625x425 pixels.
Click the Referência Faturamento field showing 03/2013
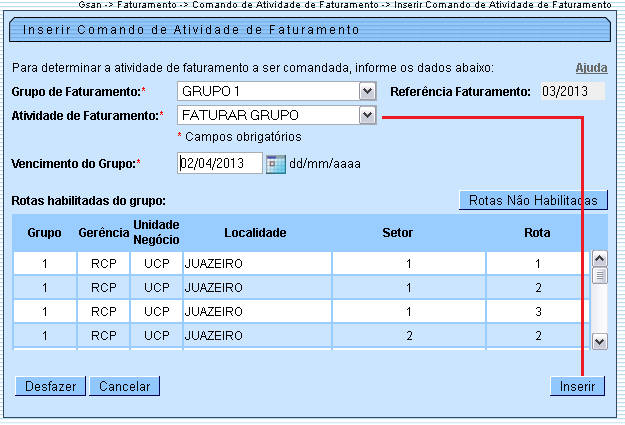pyautogui.click(x=572, y=91)
